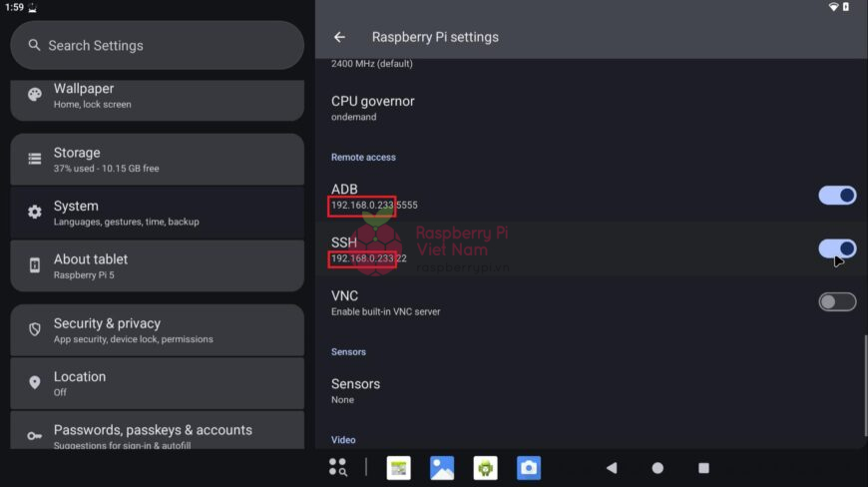Go to Security & privacy settings
This screenshot has width=868, height=487.
(157, 330)
